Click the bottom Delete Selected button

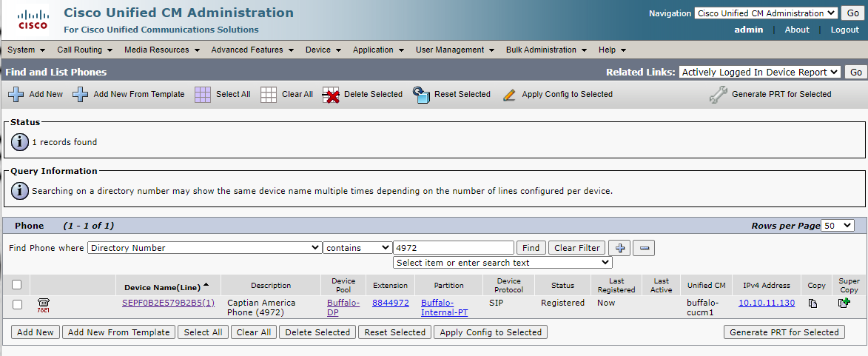[317, 332]
